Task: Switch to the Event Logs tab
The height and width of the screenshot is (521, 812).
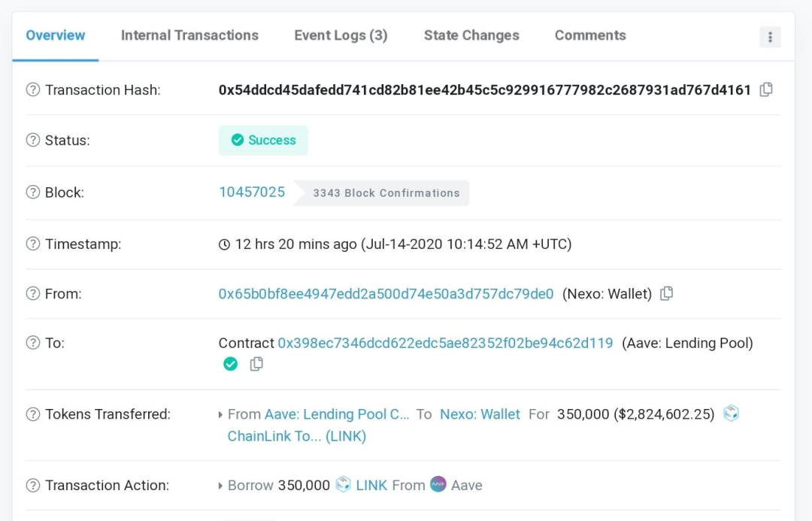Action: 341,35
